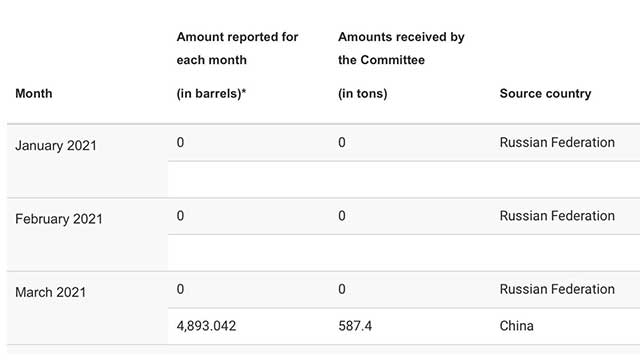Click the Source country column header
Viewport: 640px width, 360px height.
click(545, 93)
